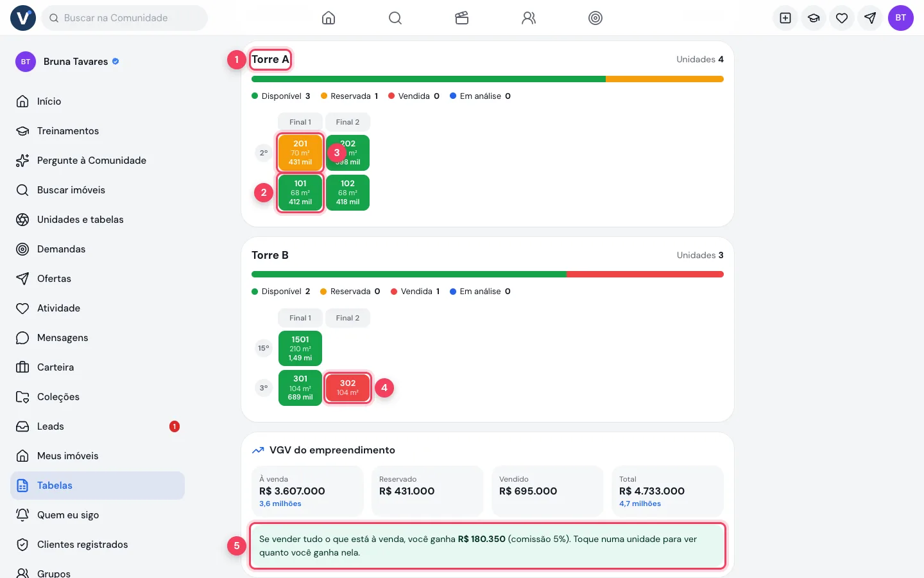Viewport: 924px width, 578px height.
Task: Select Buscar imóveis in sidebar
Action: point(98,190)
